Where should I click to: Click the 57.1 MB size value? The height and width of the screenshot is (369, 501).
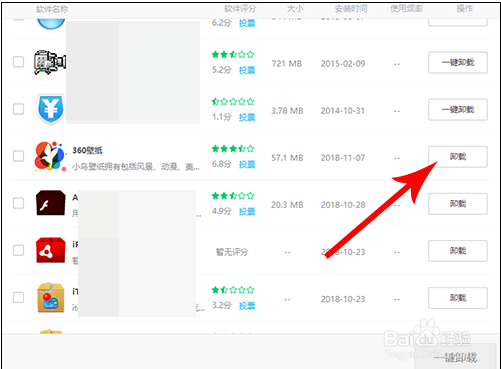click(x=287, y=158)
